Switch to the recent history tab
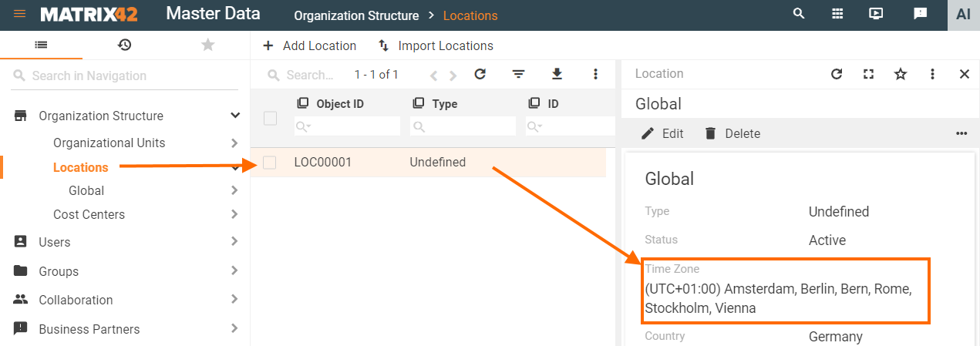Screen dimensions: 980x346 click(124, 45)
